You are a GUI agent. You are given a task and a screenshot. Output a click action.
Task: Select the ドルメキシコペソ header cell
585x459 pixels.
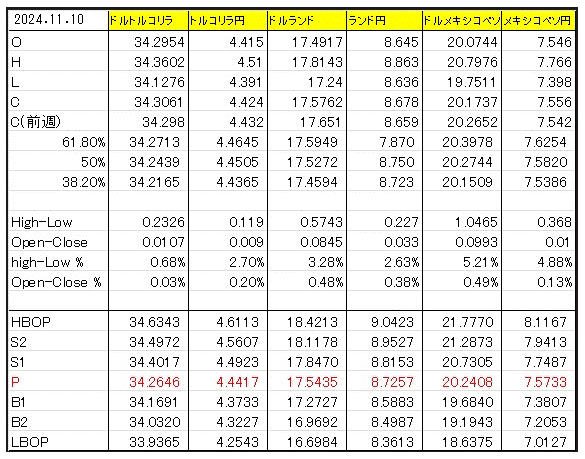(x=462, y=21)
